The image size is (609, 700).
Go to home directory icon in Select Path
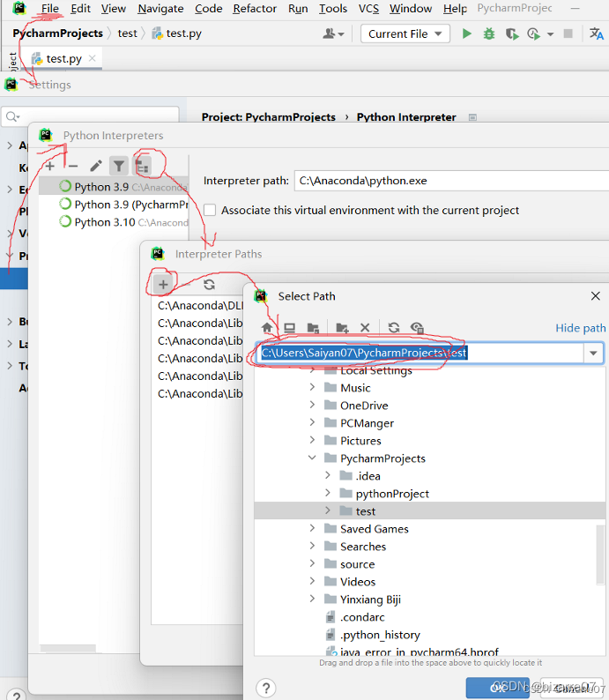pos(267,328)
